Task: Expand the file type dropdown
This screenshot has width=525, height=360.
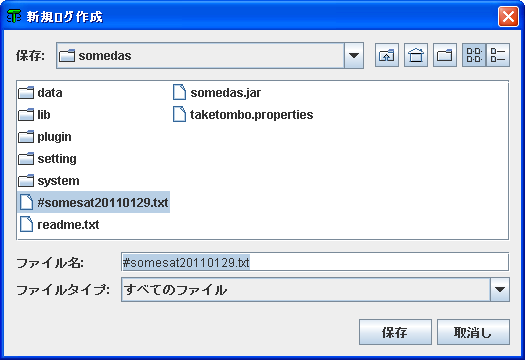Action: click(x=500, y=290)
